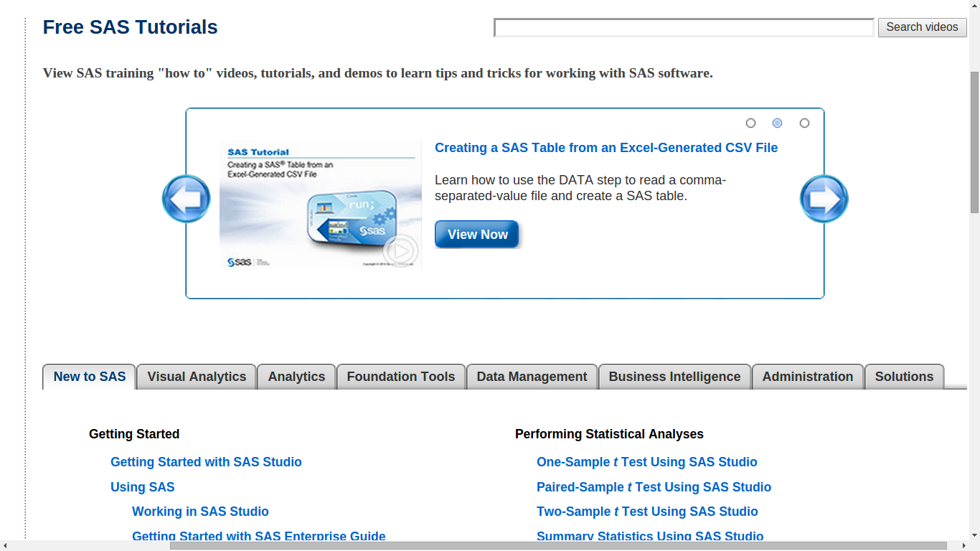Click the vertical scrollbar thumb
Viewport: 980px width, 551px height.
[974, 142]
